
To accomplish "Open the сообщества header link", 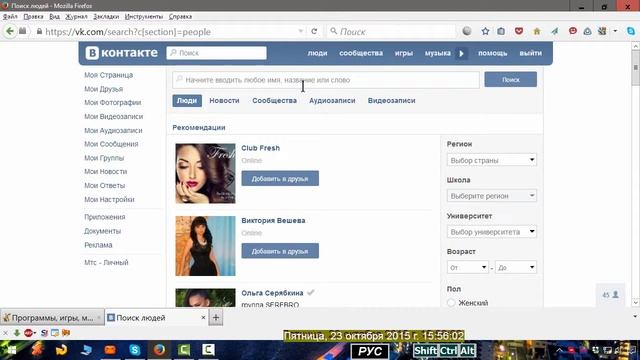I will click(361, 53).
